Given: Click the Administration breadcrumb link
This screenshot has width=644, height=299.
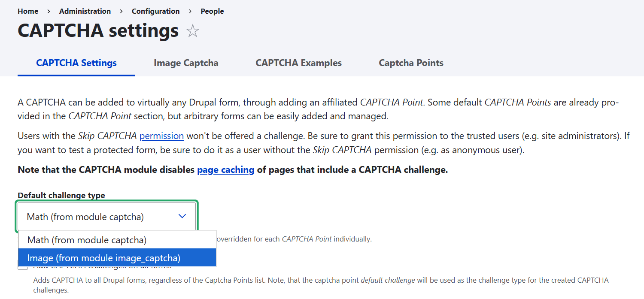Looking at the screenshot, I should (85, 11).
